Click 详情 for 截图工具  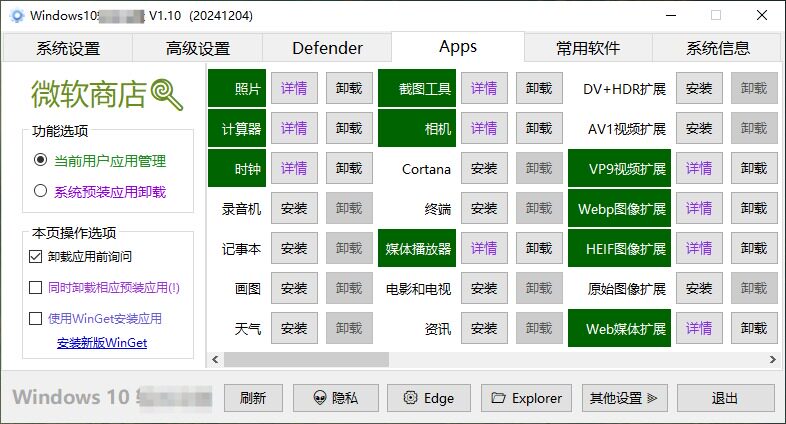click(484, 88)
